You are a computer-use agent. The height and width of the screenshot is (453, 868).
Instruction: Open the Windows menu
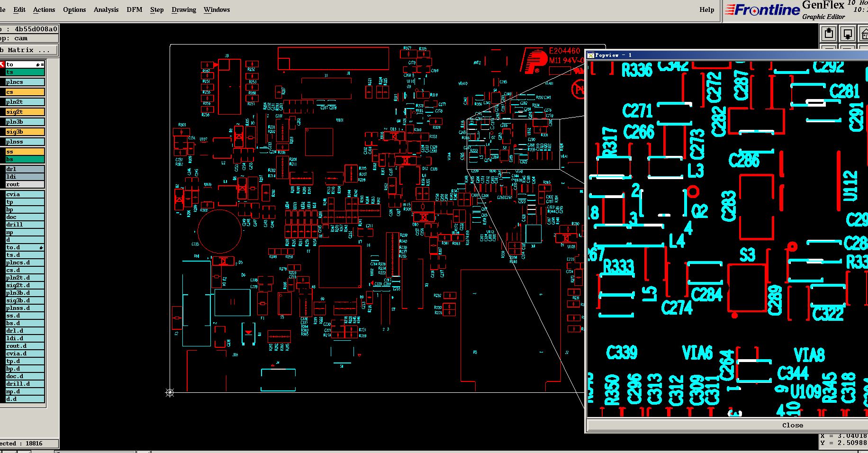click(x=217, y=9)
